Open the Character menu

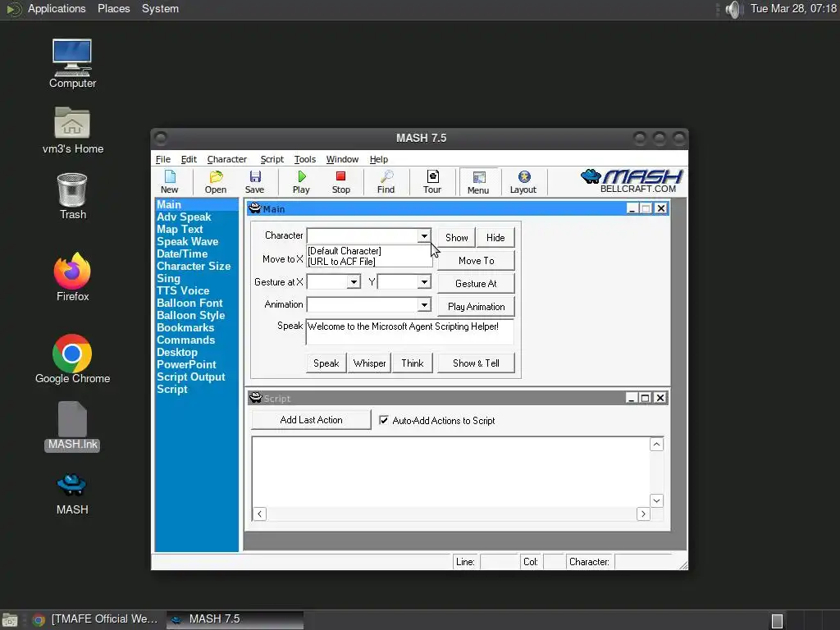click(x=226, y=159)
